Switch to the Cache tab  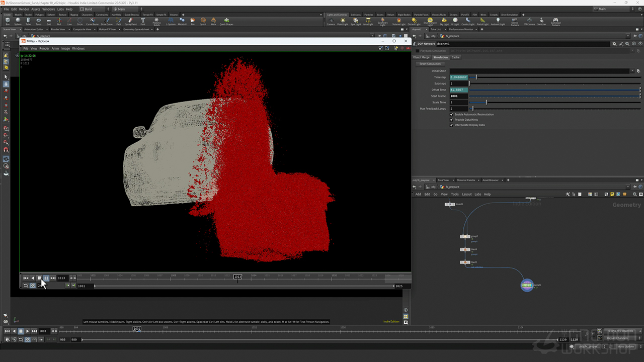455,57
